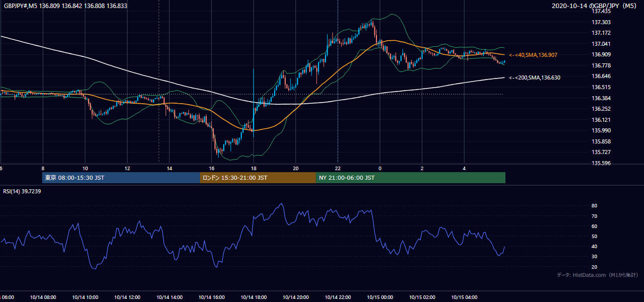Open the HistData.com data source credit

click(x=598, y=275)
